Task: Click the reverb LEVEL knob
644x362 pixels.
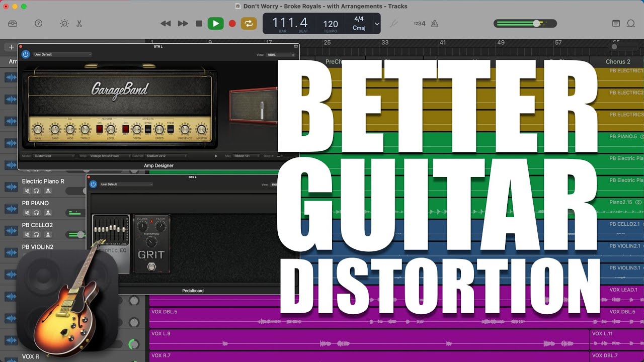Action: click(x=111, y=129)
